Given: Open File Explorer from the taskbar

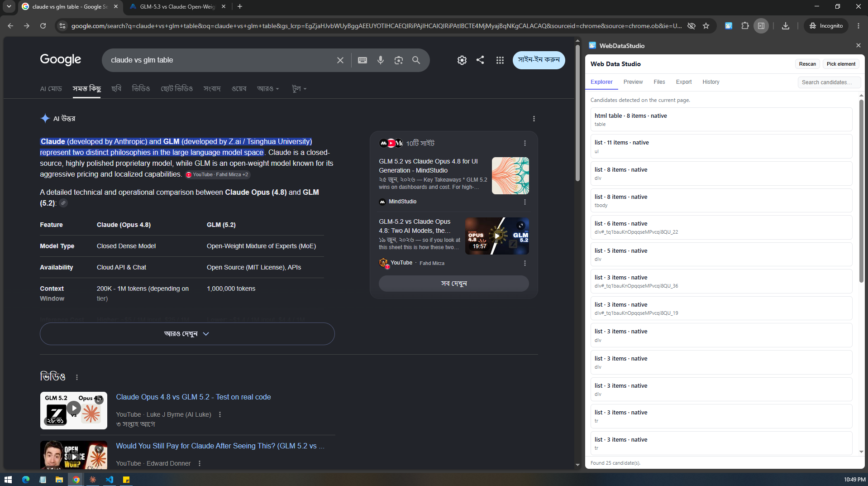Looking at the screenshot, I should [x=59, y=479].
